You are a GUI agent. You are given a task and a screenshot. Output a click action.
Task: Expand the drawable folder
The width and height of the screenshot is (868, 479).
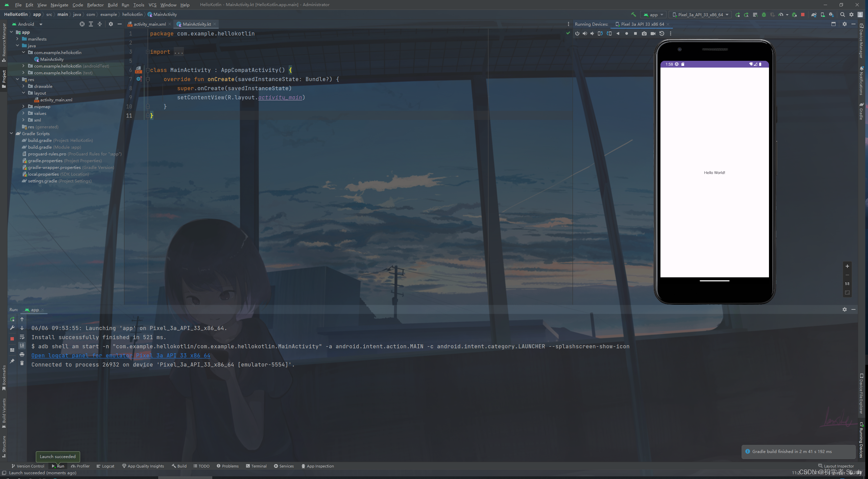point(23,86)
